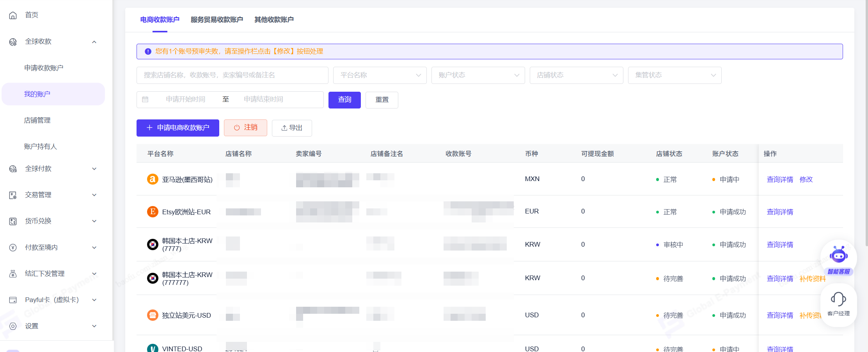
Task: Open the 店铺状态 dropdown filter
Action: (576, 75)
